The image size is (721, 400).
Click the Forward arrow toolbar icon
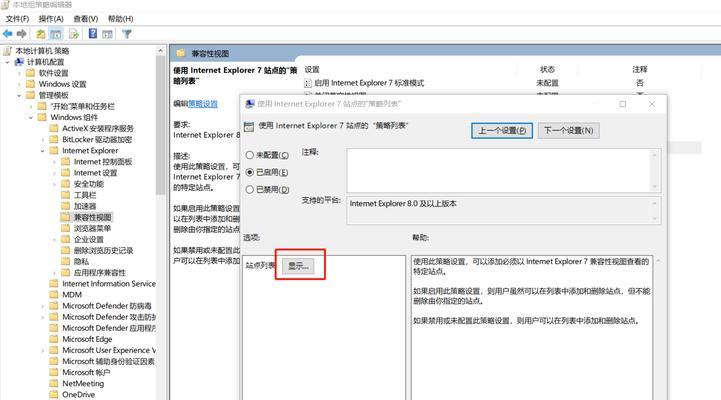(x=22, y=34)
